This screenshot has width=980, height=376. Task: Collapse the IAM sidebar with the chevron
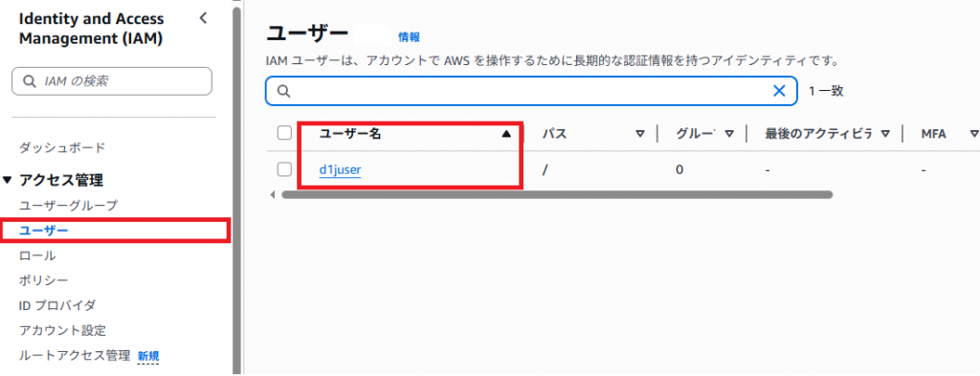[203, 18]
